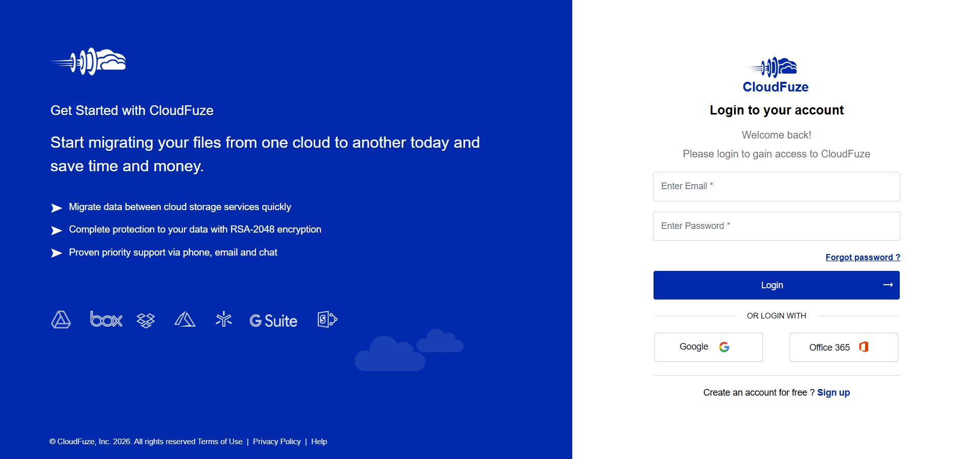Open Terms of Use link
This screenshot has width=980, height=459.
[x=220, y=442]
